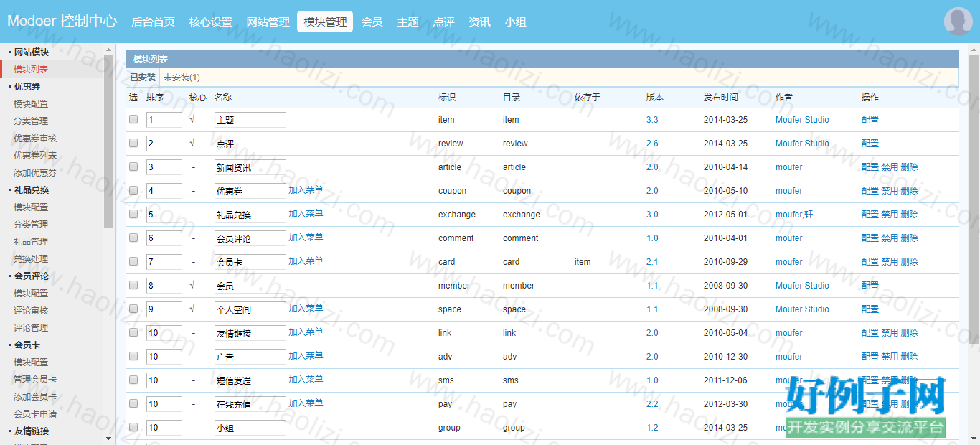Tick the checkbox for 点评 row
The height and width of the screenshot is (445, 980).
(133, 144)
